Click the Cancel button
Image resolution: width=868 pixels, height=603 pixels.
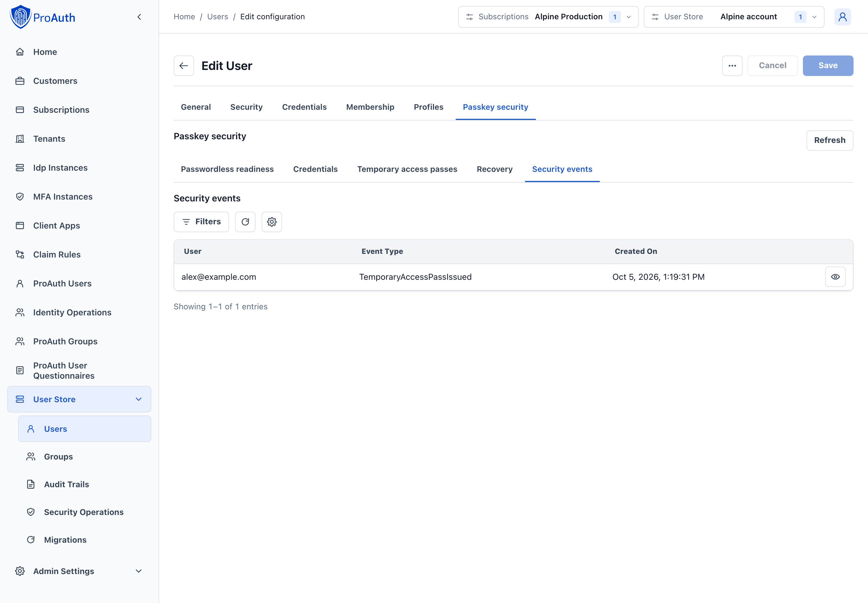tap(773, 66)
